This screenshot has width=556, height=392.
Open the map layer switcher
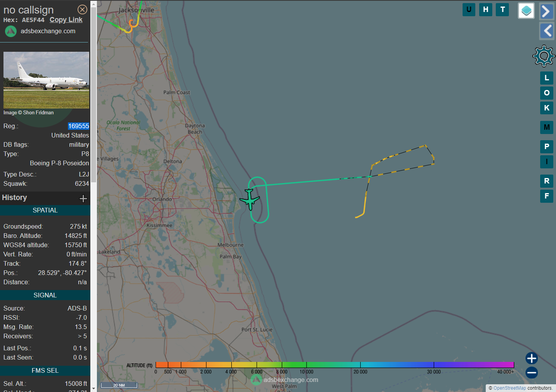[526, 11]
